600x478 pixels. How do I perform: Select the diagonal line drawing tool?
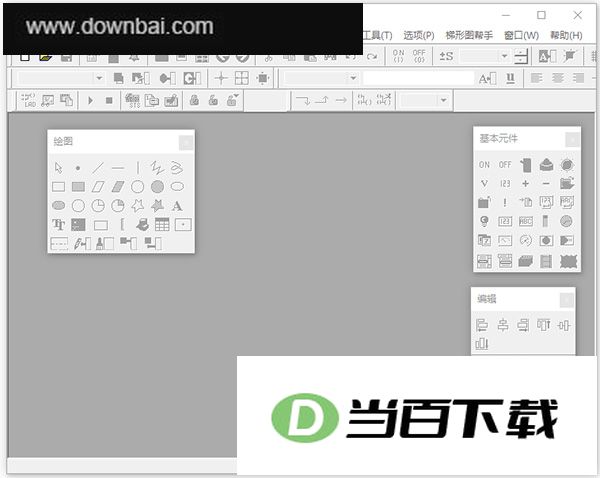click(98, 168)
